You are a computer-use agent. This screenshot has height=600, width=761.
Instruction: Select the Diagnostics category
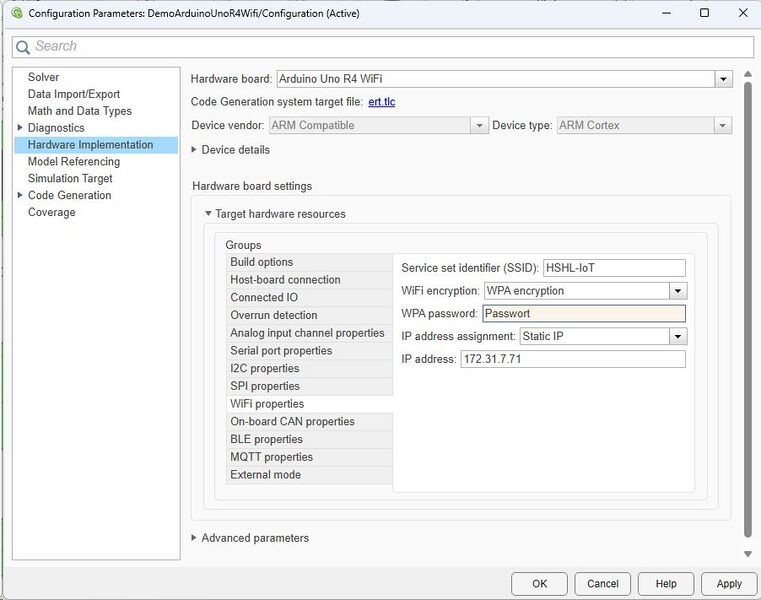(56, 128)
